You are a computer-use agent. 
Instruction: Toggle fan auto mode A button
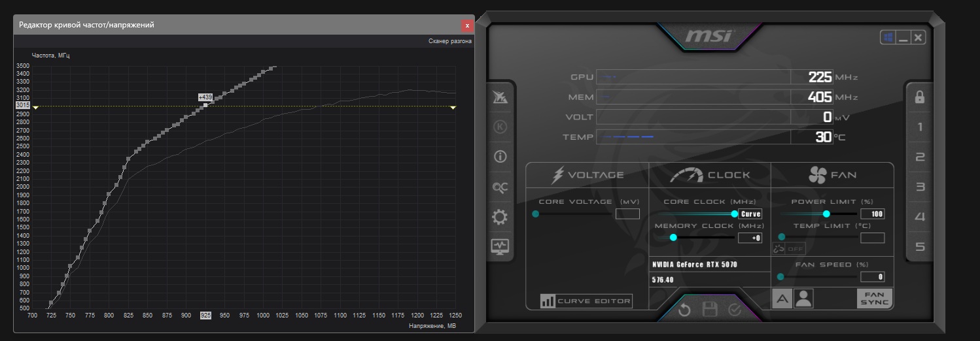coord(782,299)
